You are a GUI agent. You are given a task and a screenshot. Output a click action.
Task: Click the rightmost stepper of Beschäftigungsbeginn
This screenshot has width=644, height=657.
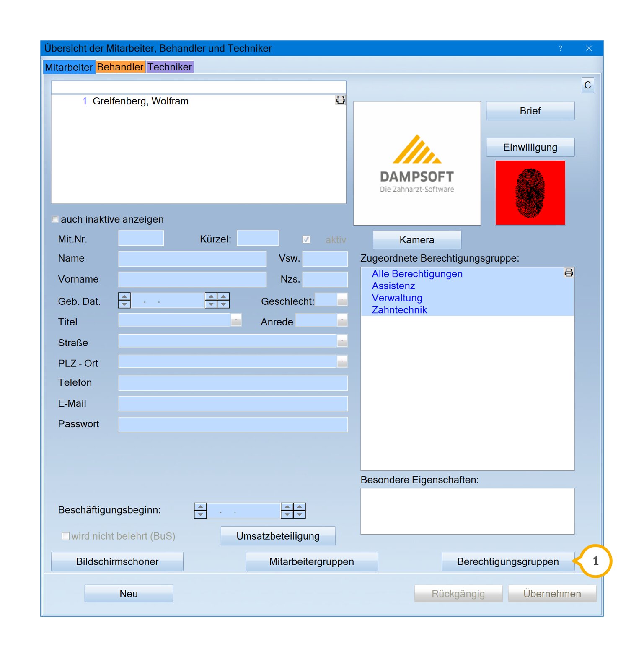pos(300,510)
